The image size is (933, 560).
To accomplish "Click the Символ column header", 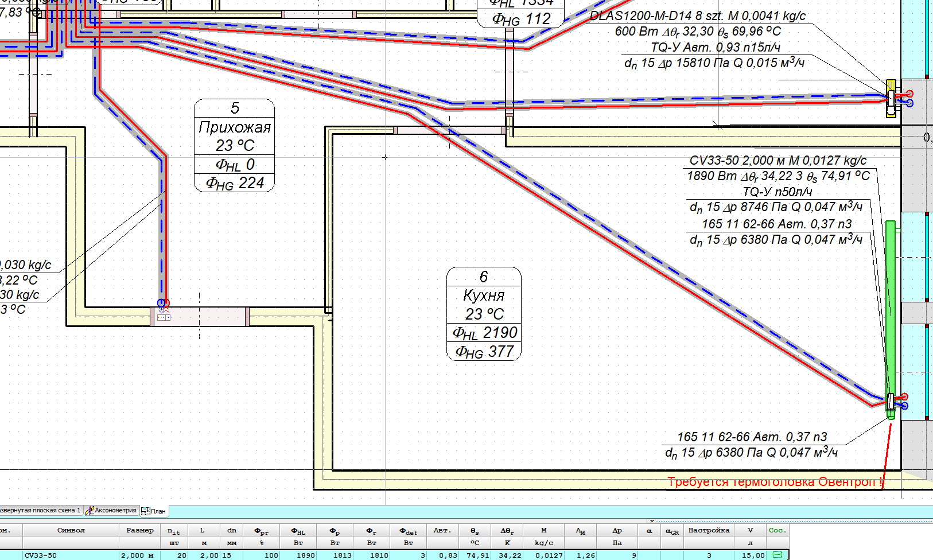I will (71, 530).
